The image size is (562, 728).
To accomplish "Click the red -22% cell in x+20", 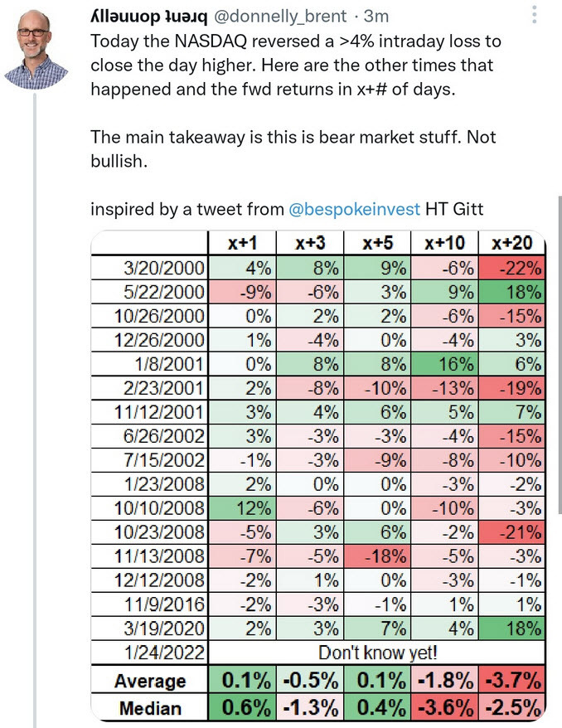I will coord(518,269).
